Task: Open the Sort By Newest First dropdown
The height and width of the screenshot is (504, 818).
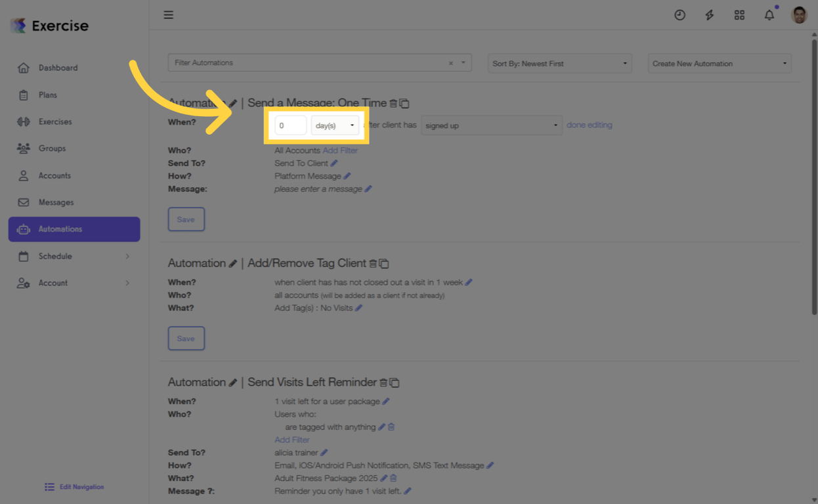Action: click(x=559, y=64)
